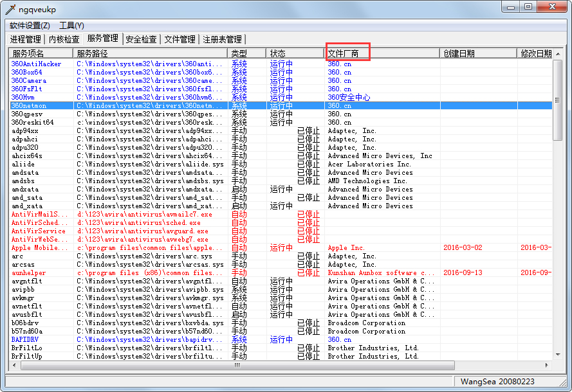Switch to the 进程管理 tab
Image resolution: width=572 pixels, height=392 pixels.
pyautogui.click(x=26, y=39)
